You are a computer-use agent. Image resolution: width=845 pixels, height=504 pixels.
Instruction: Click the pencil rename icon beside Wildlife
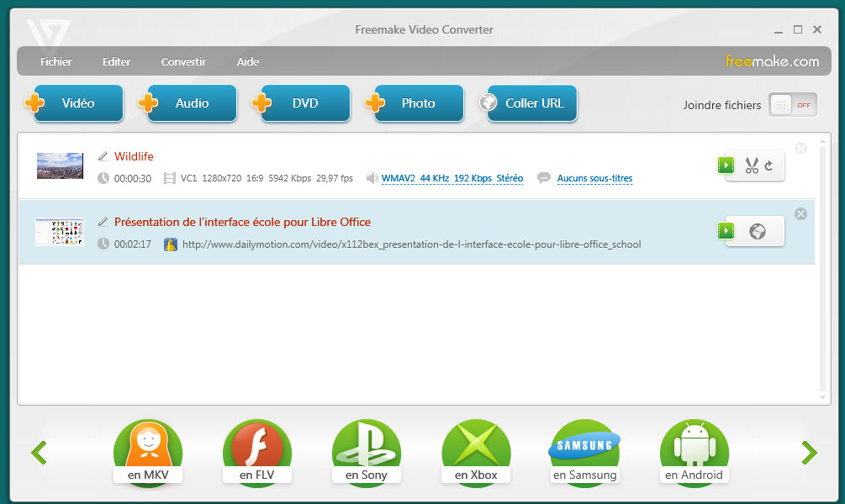103,156
